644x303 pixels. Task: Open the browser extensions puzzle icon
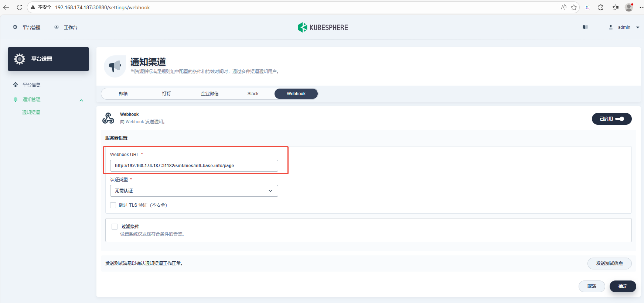tap(600, 7)
